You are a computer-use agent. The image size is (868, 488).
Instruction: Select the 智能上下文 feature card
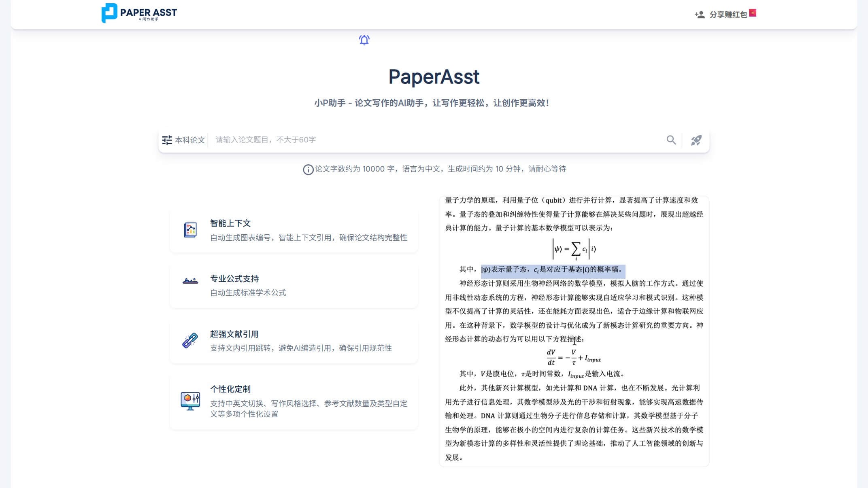click(294, 229)
